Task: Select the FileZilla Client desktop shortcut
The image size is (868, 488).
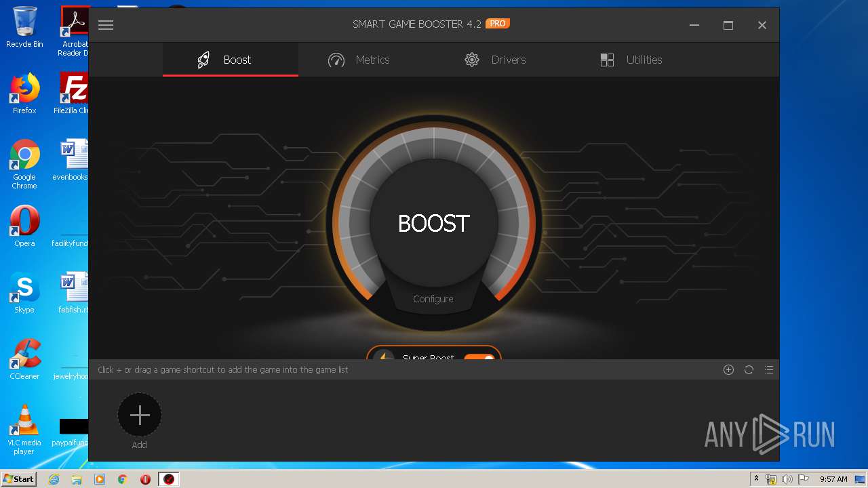Action: (x=72, y=94)
